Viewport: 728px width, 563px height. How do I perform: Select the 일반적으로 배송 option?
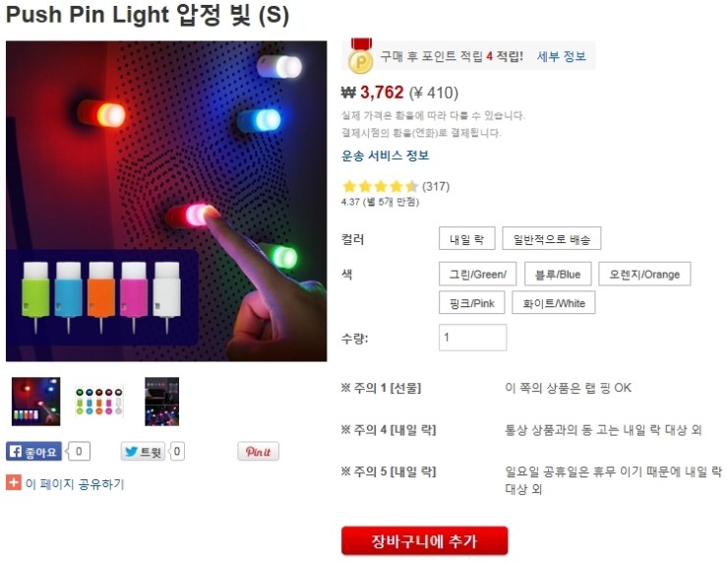pos(551,239)
